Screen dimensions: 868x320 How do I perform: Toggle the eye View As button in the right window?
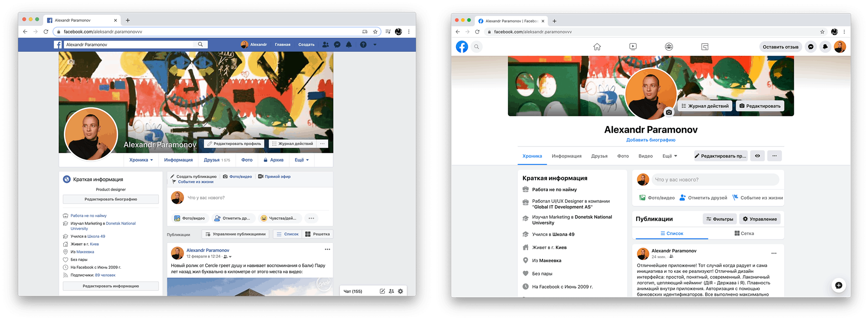pyautogui.click(x=757, y=156)
